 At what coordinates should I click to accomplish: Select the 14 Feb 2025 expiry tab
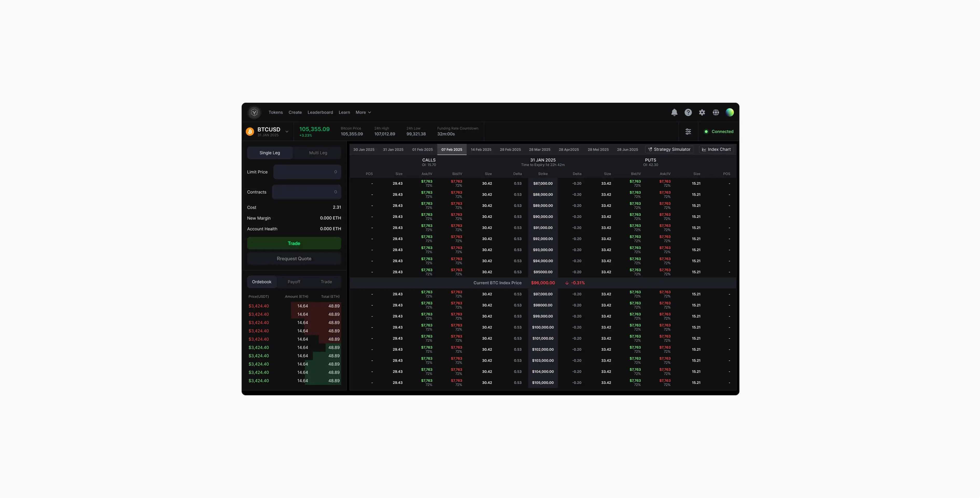click(481, 150)
